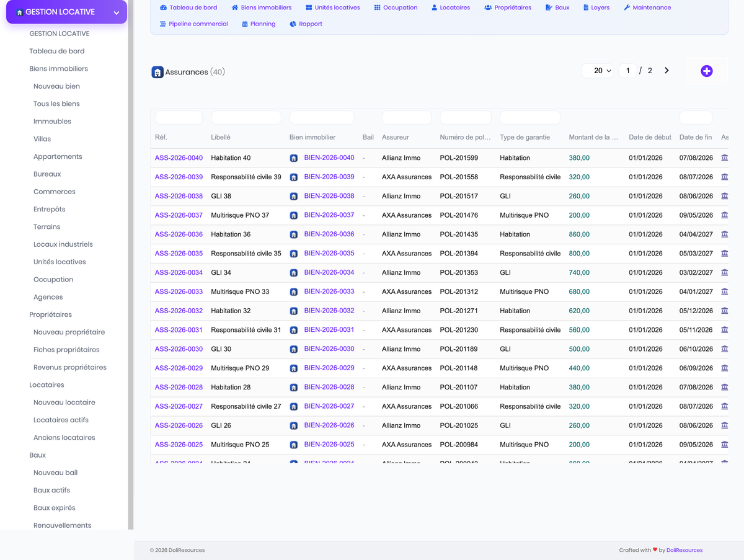This screenshot has width=744, height=560.
Task: Open property BIEN-2026-0030 link
Action: pos(329,349)
